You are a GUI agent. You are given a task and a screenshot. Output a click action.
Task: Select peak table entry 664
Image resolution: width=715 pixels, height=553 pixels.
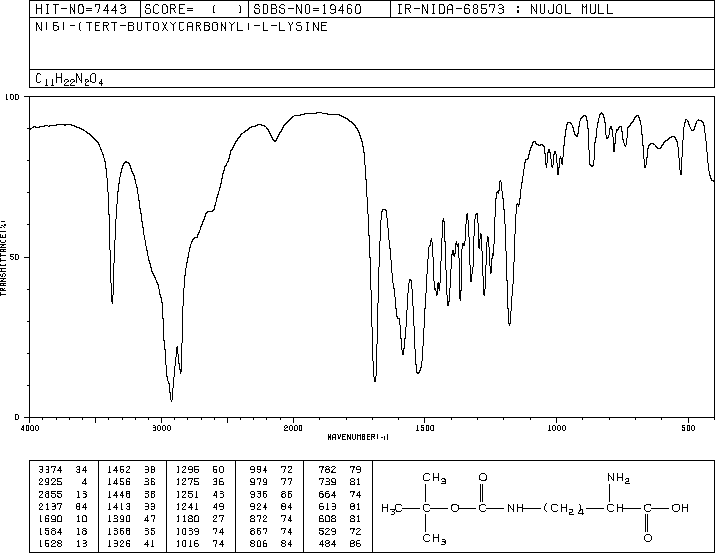point(340,494)
